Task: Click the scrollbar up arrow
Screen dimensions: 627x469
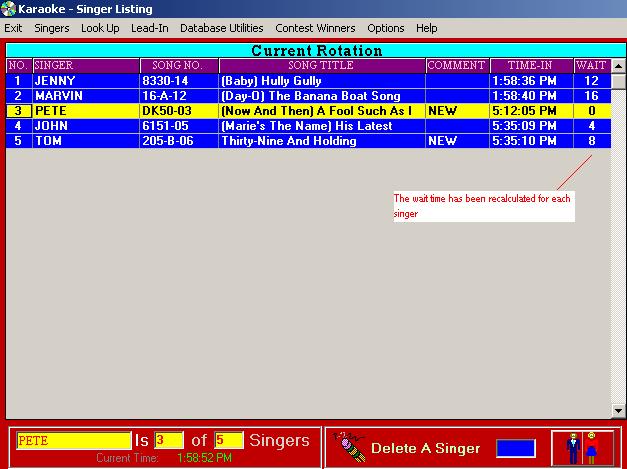Action: (618, 66)
